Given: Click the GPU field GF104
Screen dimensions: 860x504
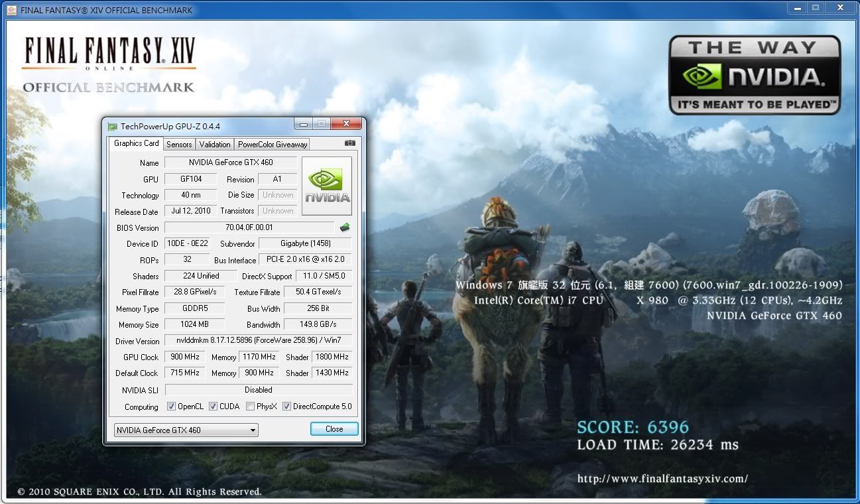Looking at the screenshot, I should coord(191,179).
